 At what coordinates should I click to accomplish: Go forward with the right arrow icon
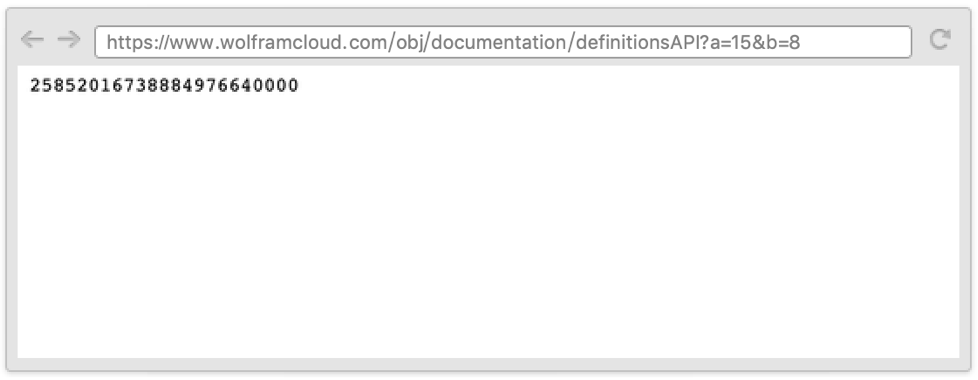click(69, 40)
